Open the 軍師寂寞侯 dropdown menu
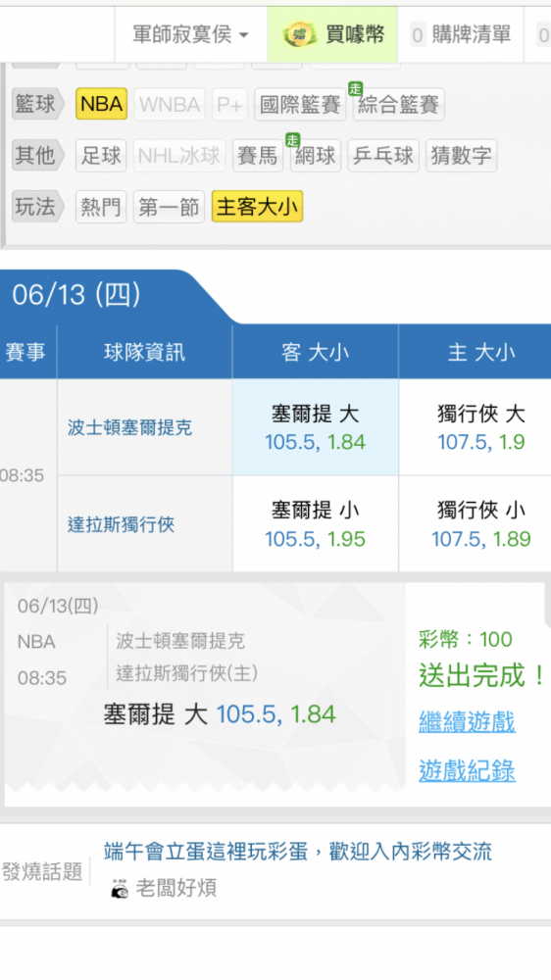 (191, 34)
